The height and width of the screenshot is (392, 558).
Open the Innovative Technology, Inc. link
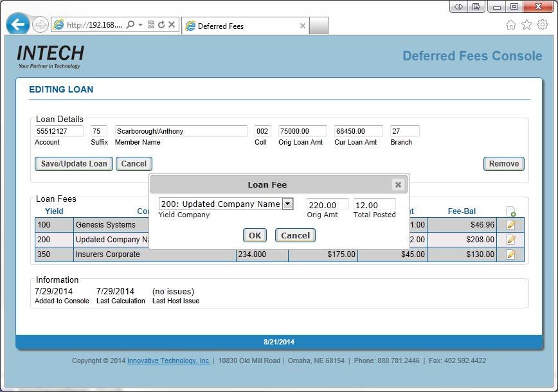(x=169, y=361)
